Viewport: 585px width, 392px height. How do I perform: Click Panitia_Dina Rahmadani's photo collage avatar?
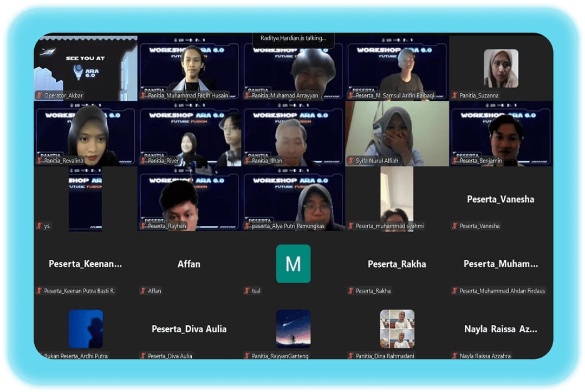click(397, 329)
